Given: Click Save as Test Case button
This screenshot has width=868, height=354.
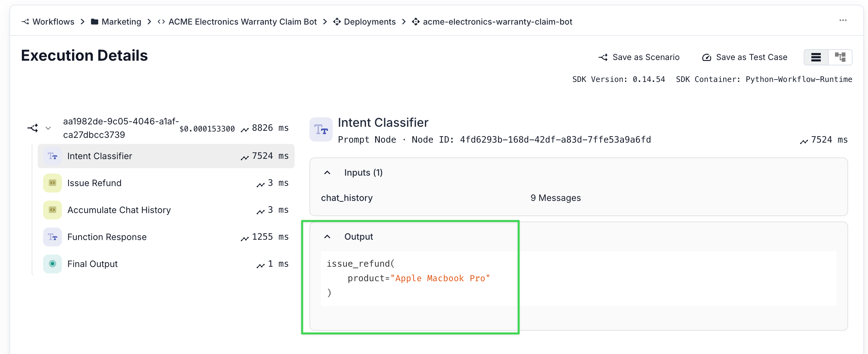Looking at the screenshot, I should 745,57.
